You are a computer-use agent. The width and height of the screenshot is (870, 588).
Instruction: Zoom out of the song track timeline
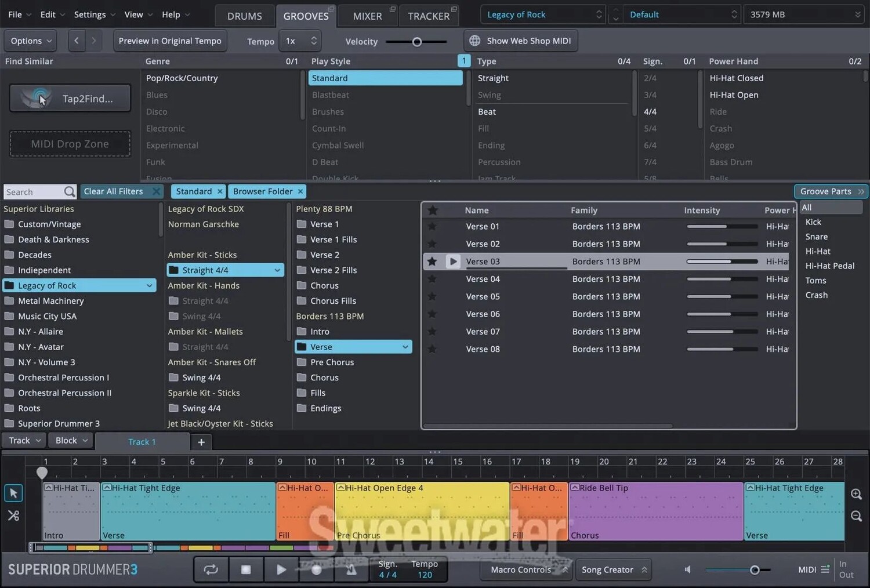856,516
